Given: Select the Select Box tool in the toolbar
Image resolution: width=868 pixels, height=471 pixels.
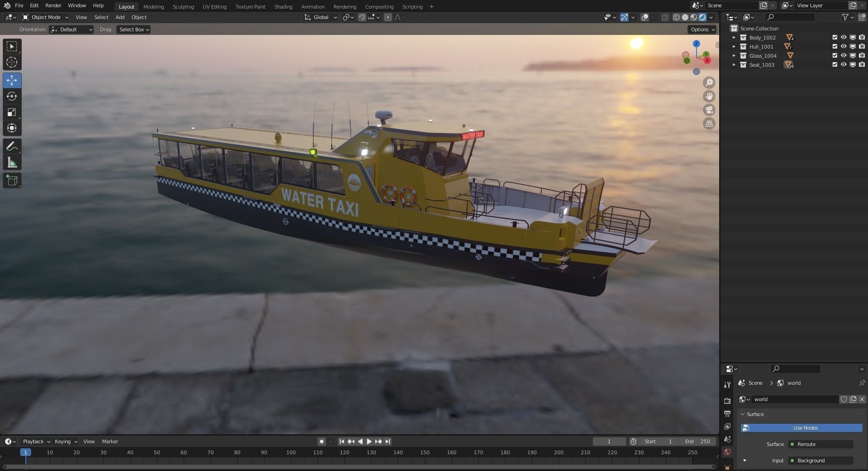Looking at the screenshot, I should tap(12, 46).
